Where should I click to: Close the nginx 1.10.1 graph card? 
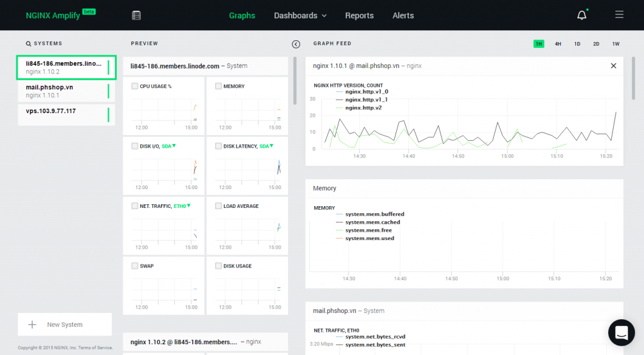(613, 66)
